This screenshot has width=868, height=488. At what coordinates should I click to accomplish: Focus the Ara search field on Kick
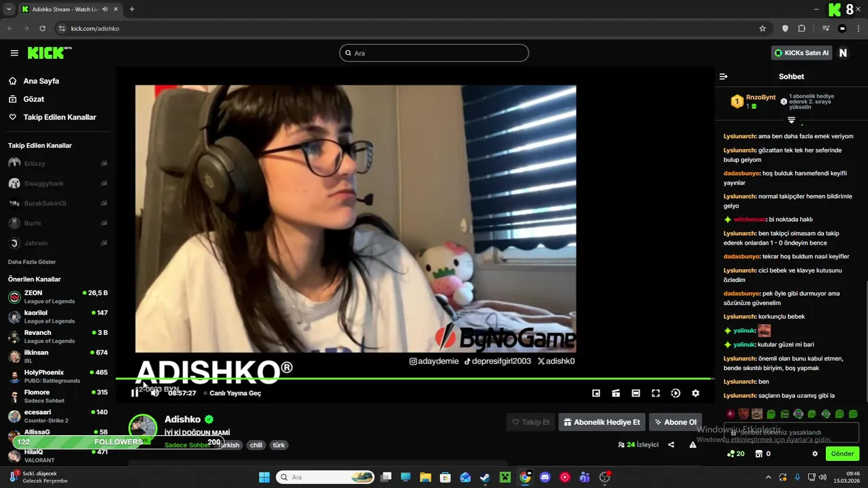click(x=434, y=53)
